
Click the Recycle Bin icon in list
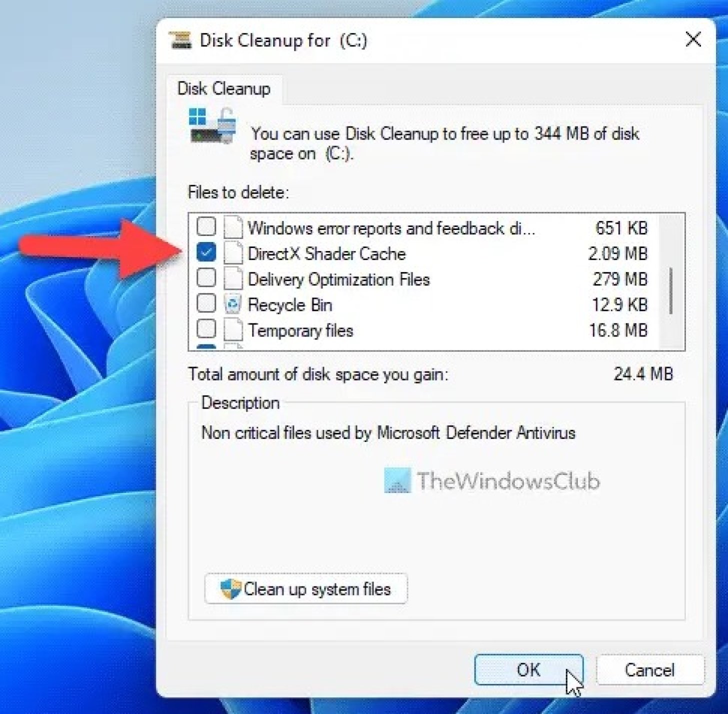233,304
